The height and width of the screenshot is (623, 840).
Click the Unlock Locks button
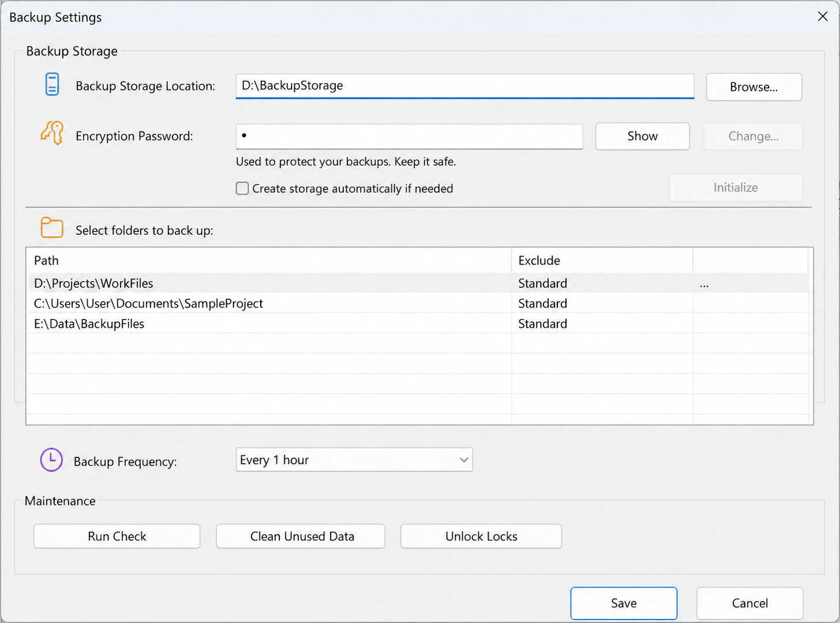(481, 536)
